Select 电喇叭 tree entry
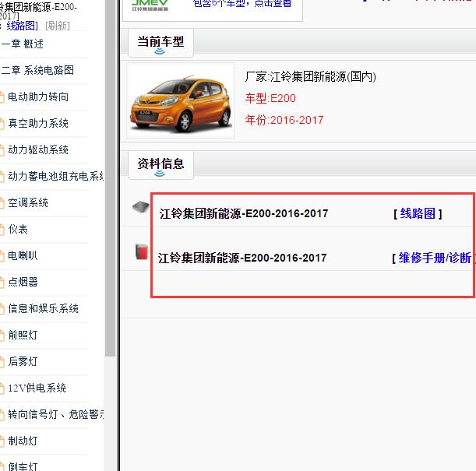476x471 pixels. tap(23, 255)
